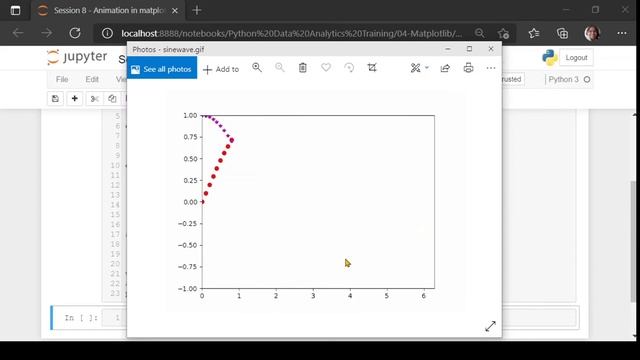
Task: Print the photo using printer icon
Action: coord(469,68)
